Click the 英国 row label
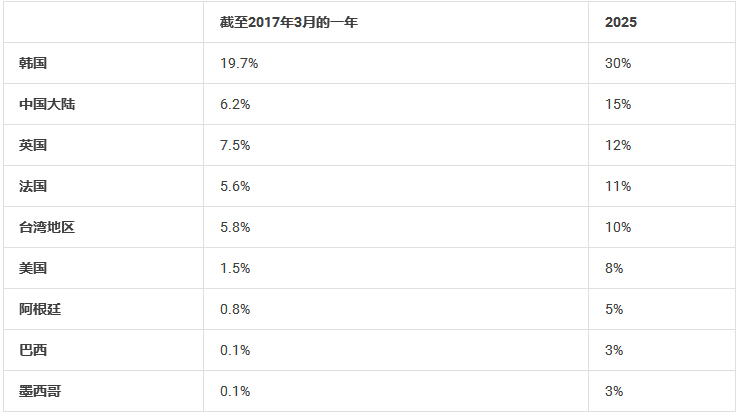This screenshot has width=740, height=414. (x=33, y=145)
